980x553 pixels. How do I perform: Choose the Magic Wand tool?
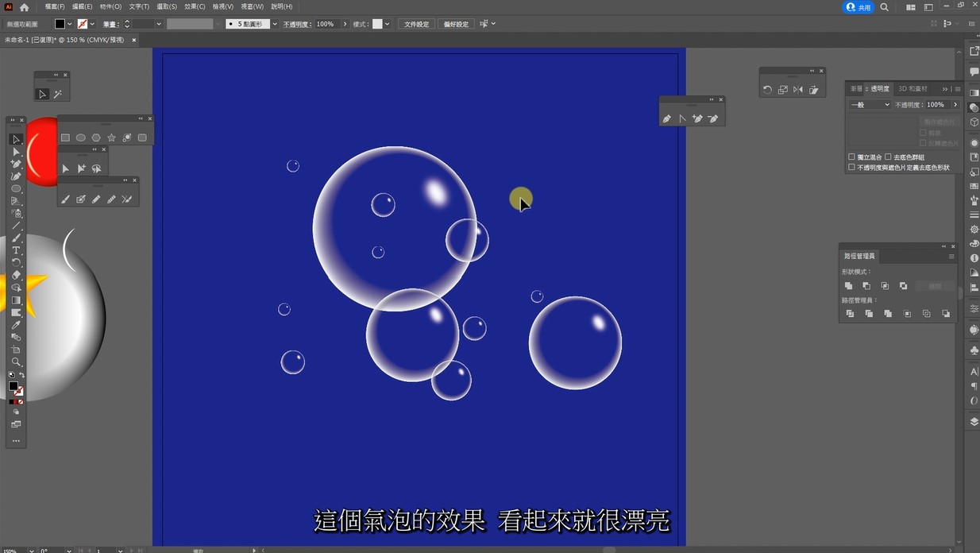click(58, 94)
